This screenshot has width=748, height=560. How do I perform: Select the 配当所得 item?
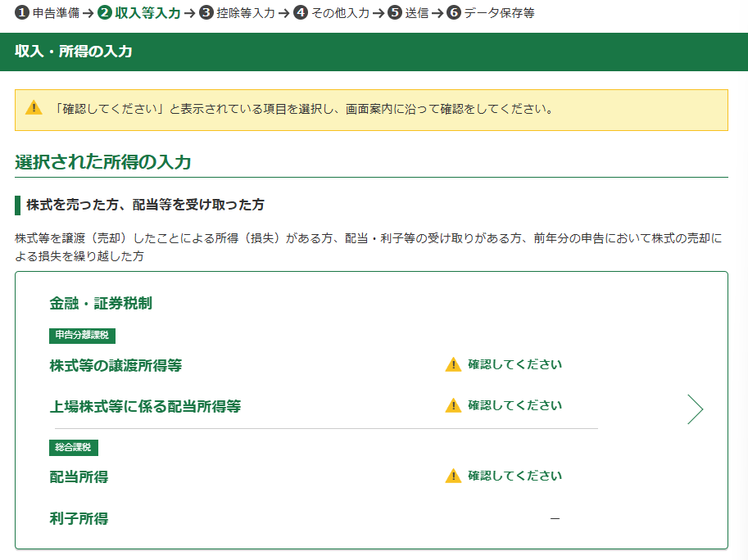(79, 477)
